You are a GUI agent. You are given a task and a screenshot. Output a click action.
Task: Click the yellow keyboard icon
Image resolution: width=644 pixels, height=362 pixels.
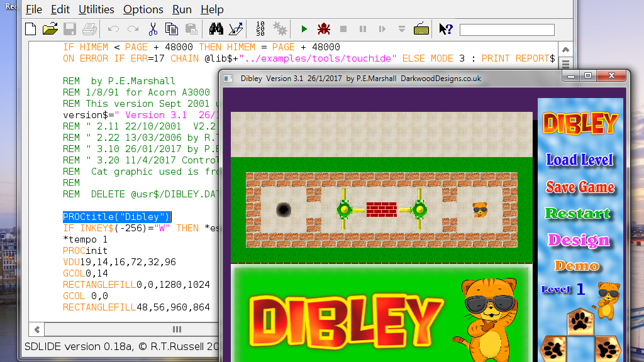pos(421,29)
